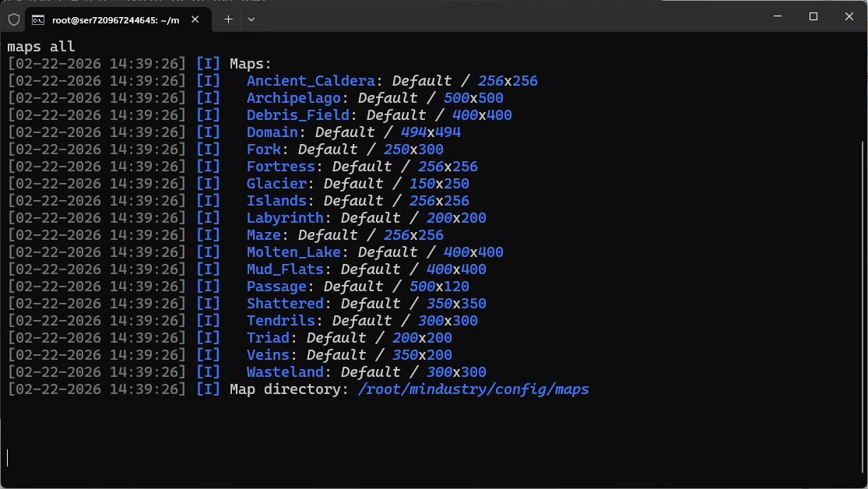Maximize the terminal window
The width and height of the screenshot is (868, 489).
click(x=813, y=16)
